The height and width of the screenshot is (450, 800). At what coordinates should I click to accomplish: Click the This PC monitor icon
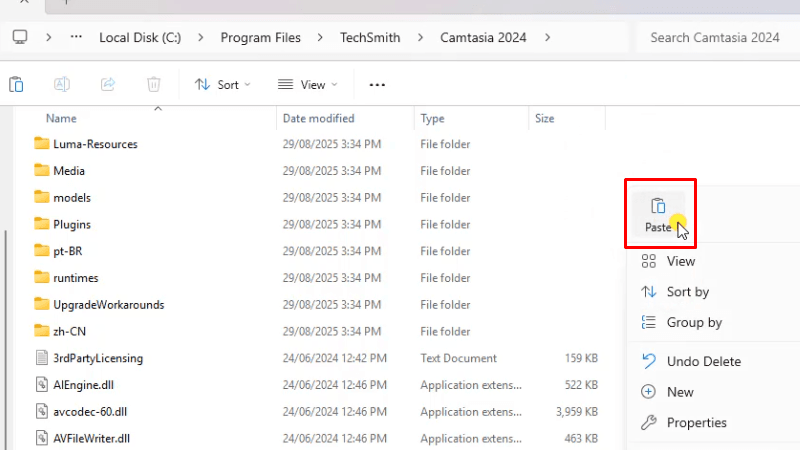pos(19,38)
